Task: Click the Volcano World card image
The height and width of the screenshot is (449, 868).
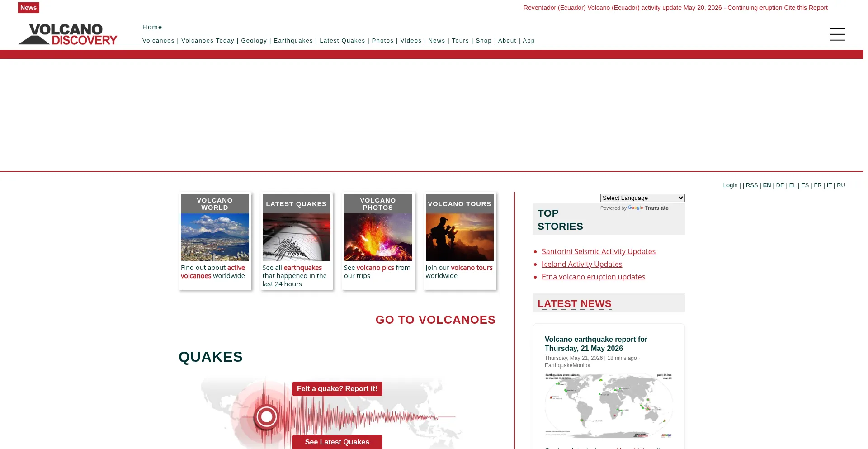Action: coord(215,237)
